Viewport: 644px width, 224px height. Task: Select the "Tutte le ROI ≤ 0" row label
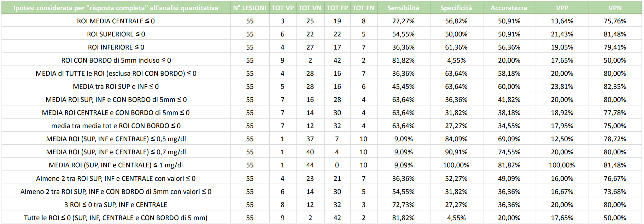click(x=116, y=218)
